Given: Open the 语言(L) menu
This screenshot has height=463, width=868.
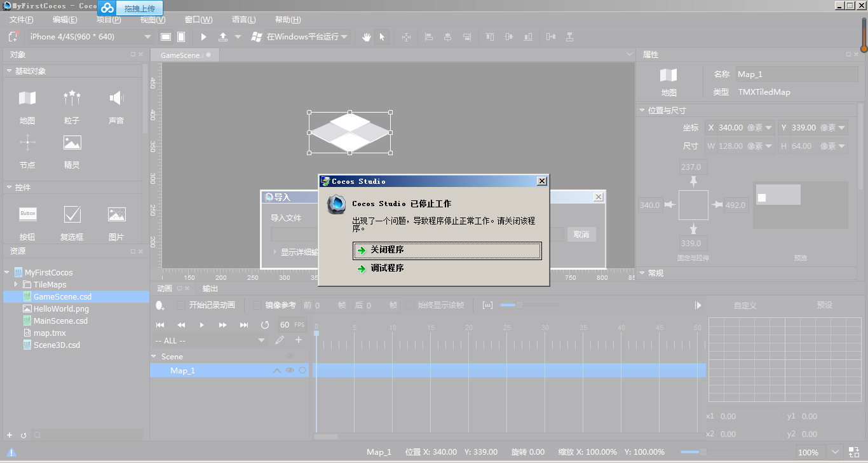Looking at the screenshot, I should [244, 20].
